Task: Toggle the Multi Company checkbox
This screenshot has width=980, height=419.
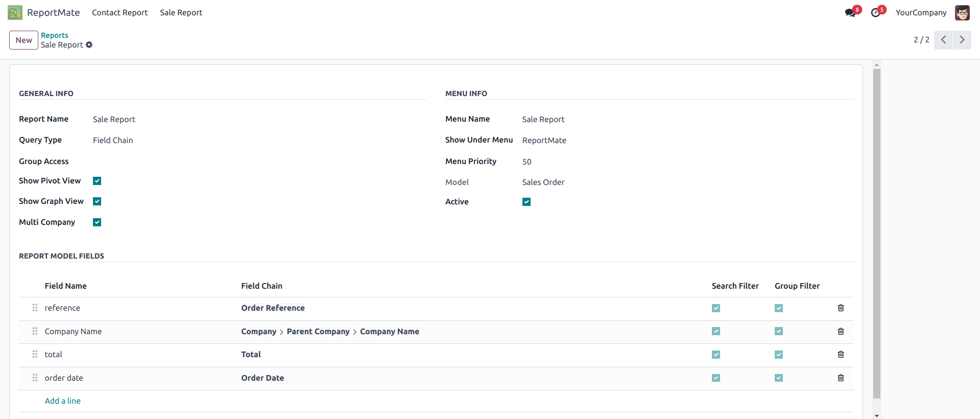Action: [97, 222]
